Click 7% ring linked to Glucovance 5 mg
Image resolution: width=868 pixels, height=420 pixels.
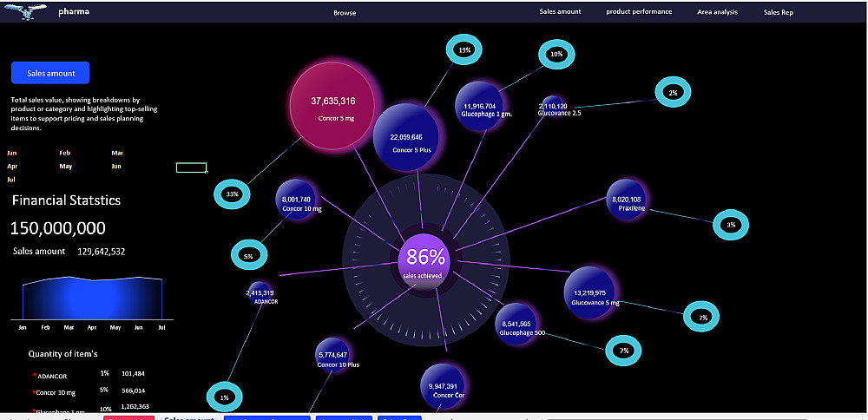coord(702,318)
